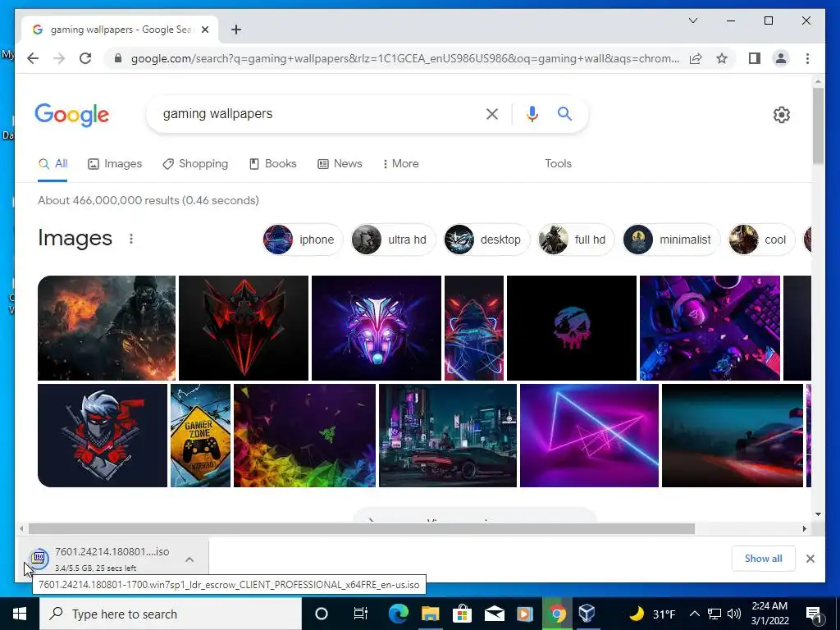Screen dimensions: 840x630
Task: Share this page with the share icon
Action: click(696, 58)
